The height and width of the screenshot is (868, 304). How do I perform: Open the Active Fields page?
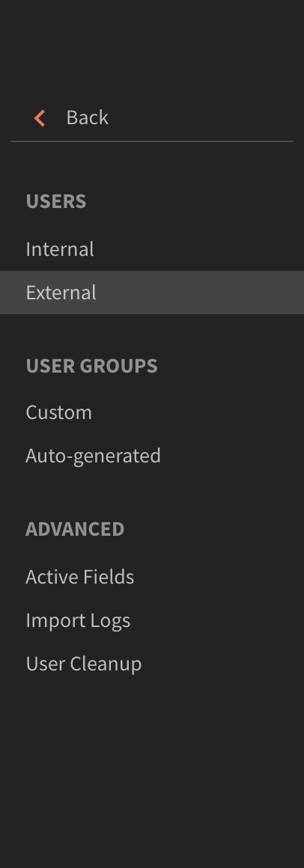click(79, 577)
